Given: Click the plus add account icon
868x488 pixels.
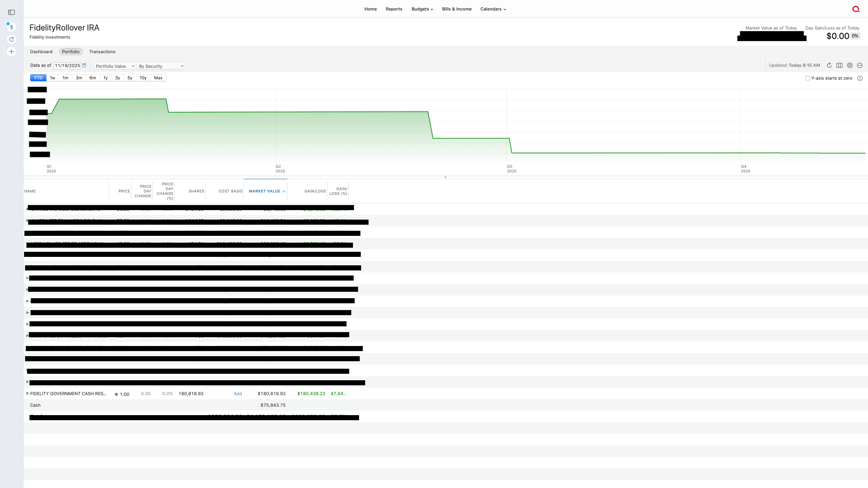Looking at the screenshot, I should point(12,52).
